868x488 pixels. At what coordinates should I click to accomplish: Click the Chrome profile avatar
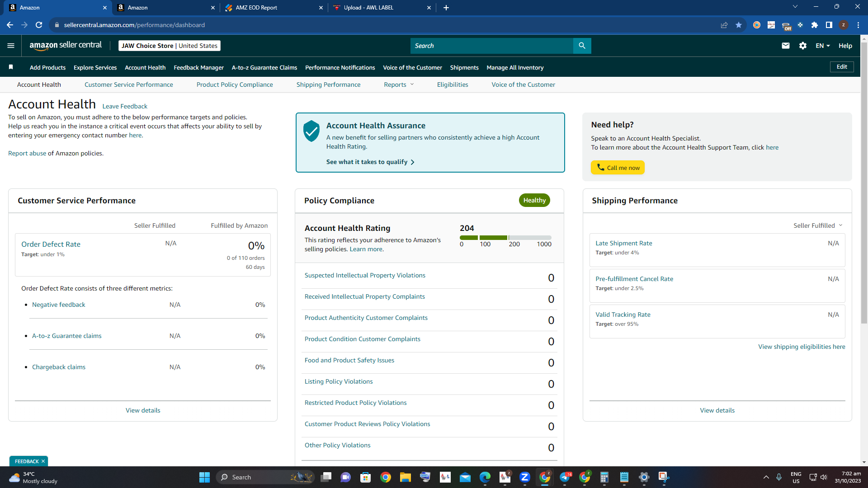coord(844,25)
